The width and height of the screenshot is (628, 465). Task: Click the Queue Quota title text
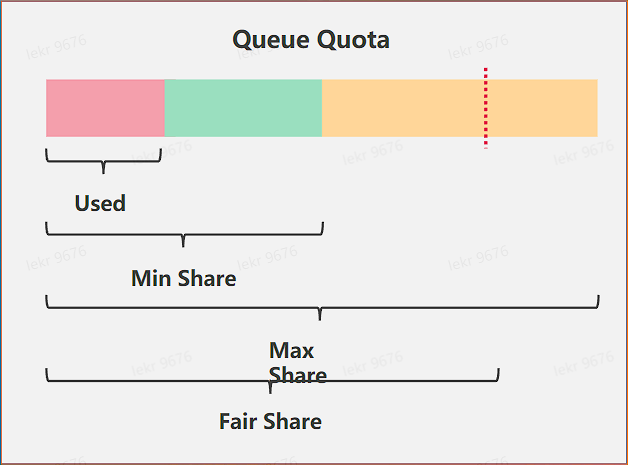(311, 40)
